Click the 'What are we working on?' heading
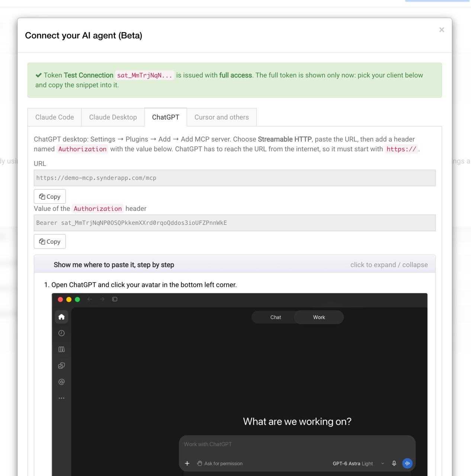Screen dimensions: 471x476 [297, 421]
